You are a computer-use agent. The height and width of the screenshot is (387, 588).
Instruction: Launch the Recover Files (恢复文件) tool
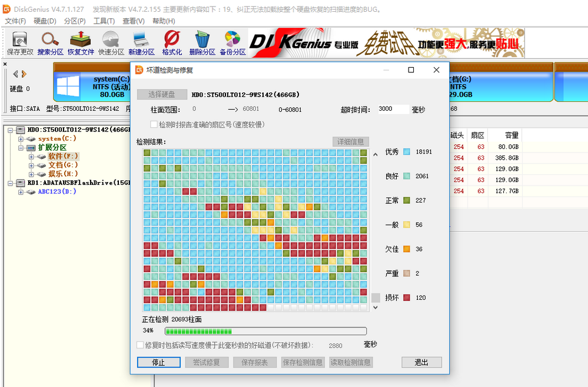point(81,43)
